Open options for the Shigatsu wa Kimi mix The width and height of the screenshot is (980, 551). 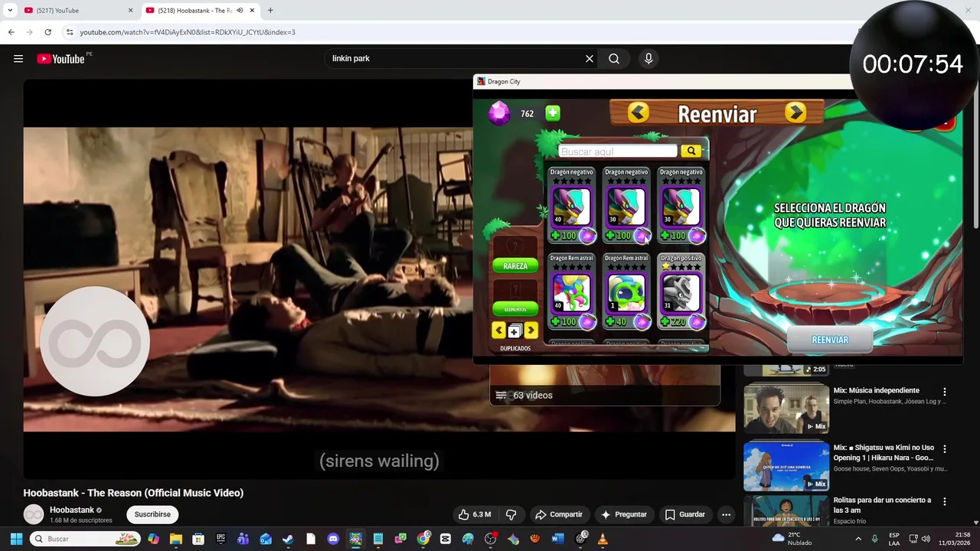click(x=945, y=449)
